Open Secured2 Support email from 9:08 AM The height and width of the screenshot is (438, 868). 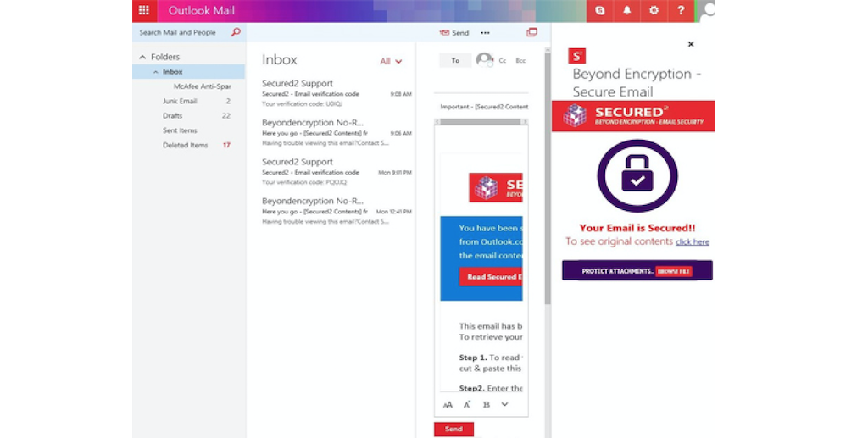337,93
